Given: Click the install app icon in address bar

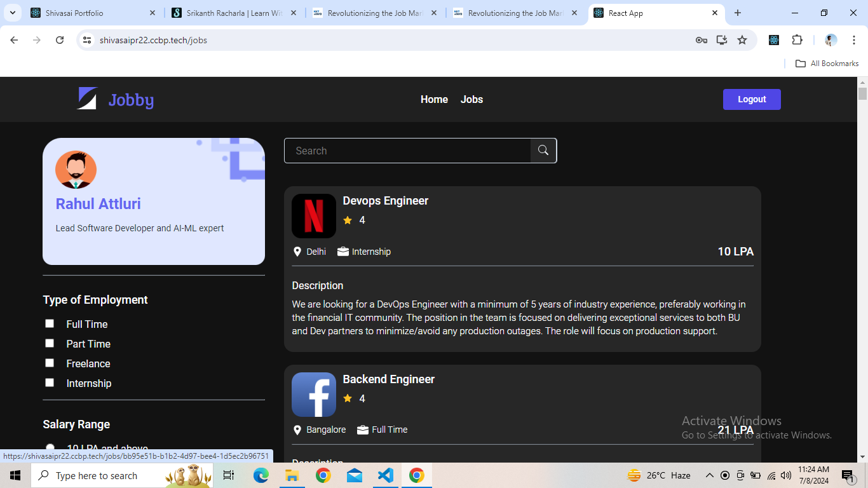Looking at the screenshot, I should pyautogui.click(x=722, y=40).
